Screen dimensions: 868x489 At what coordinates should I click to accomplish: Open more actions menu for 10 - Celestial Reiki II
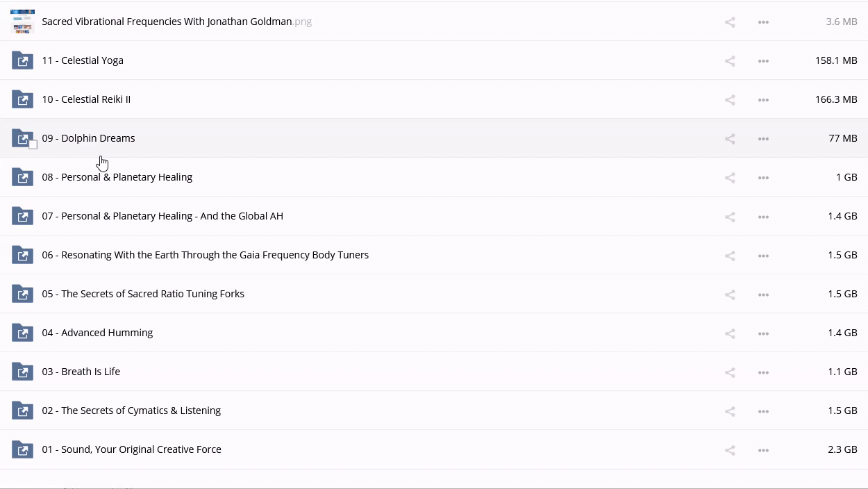coord(763,100)
